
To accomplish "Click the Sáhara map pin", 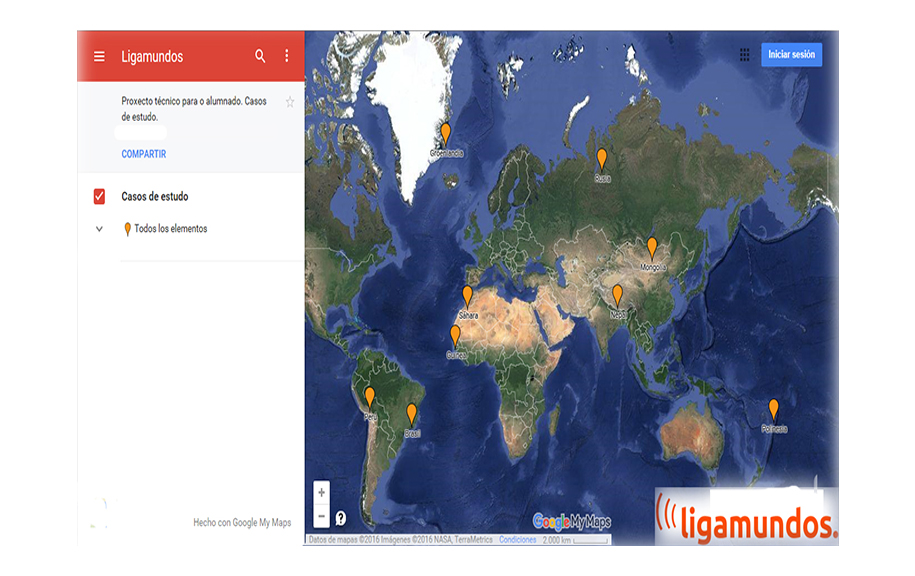I will [467, 296].
